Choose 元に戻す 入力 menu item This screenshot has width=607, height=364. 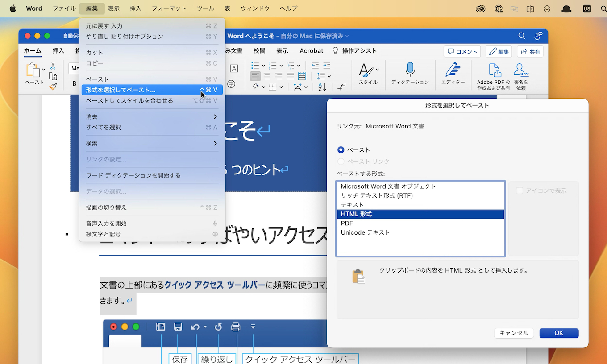tap(152, 26)
